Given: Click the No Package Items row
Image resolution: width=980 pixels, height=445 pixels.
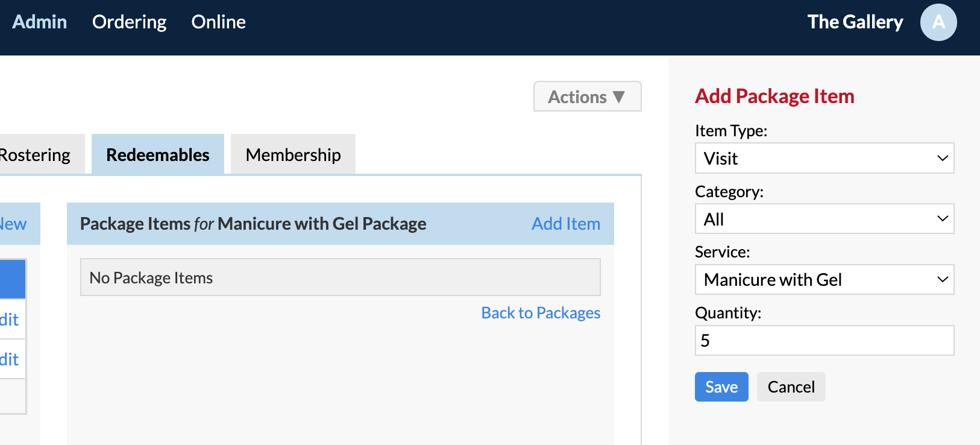Looking at the screenshot, I should (341, 277).
